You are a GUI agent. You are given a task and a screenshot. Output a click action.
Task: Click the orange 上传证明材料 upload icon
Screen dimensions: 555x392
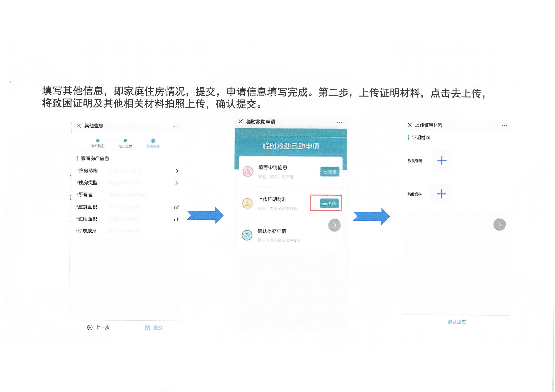(247, 203)
